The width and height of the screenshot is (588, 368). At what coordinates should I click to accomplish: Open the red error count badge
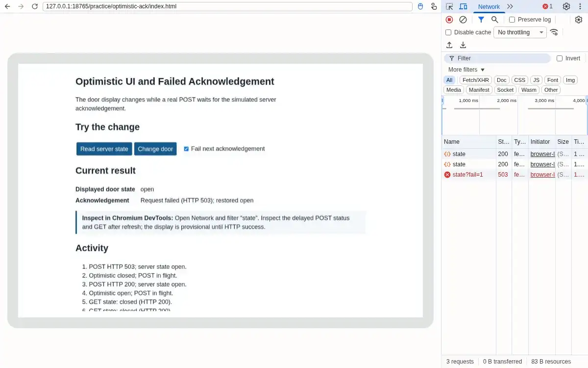click(x=547, y=6)
